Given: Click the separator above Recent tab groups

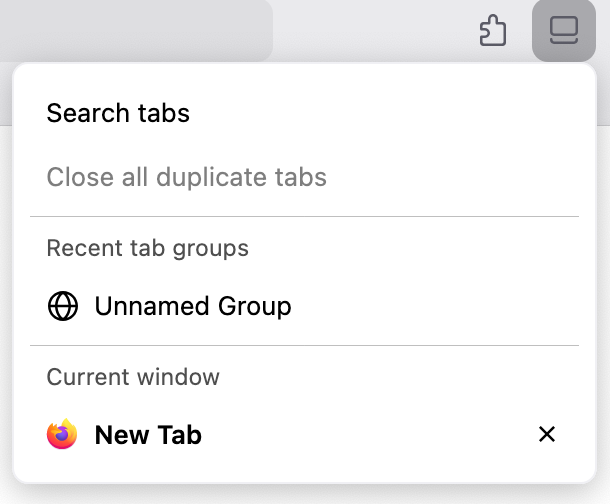Looking at the screenshot, I should click(x=304, y=216).
